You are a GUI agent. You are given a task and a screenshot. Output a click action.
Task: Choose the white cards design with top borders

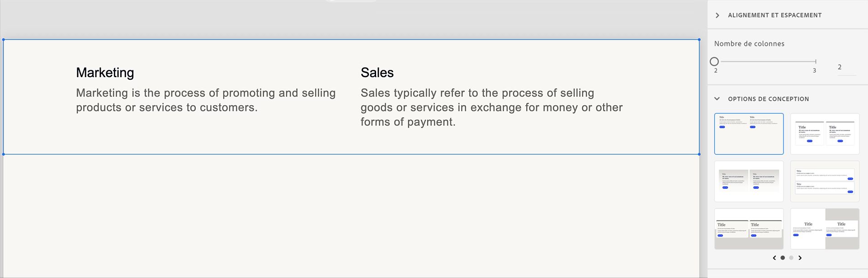[x=825, y=134]
